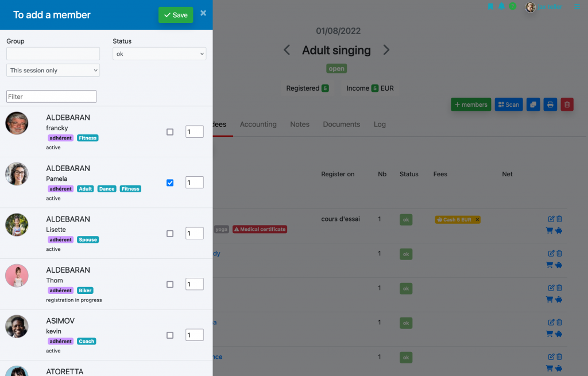Open the hamburger menu at top right
The height and width of the screenshot is (376, 588).
point(577,6)
